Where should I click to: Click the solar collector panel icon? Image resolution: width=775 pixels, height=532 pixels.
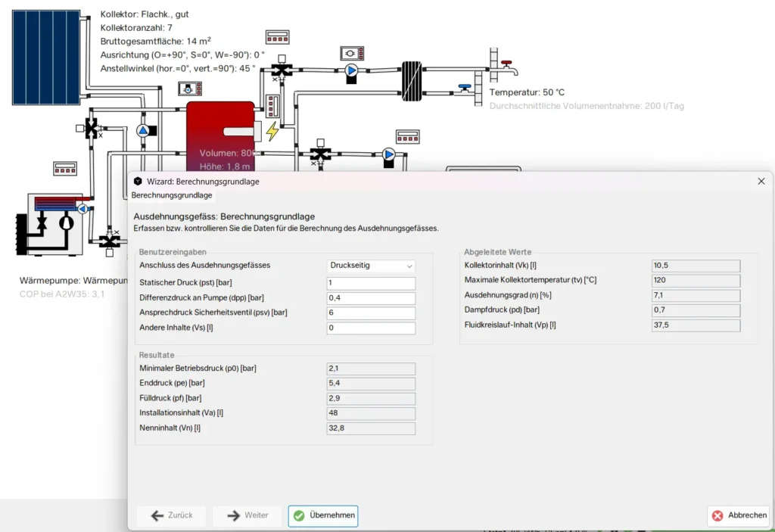click(50, 53)
